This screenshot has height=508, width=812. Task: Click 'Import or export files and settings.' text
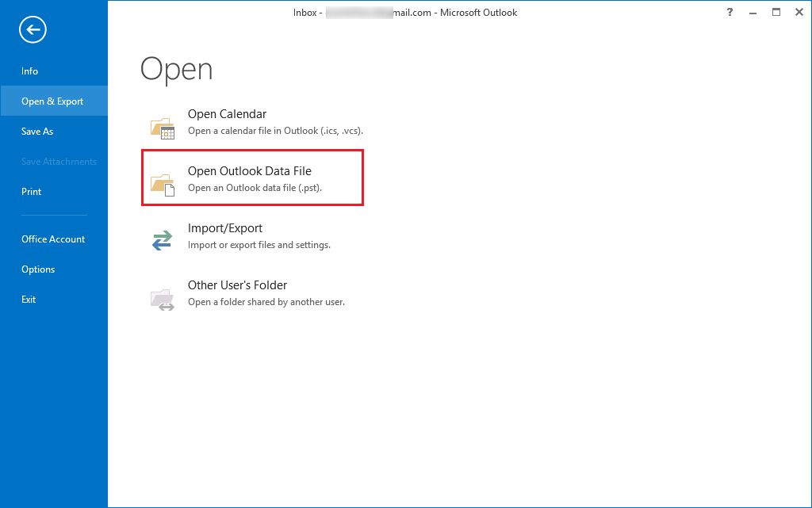(259, 245)
